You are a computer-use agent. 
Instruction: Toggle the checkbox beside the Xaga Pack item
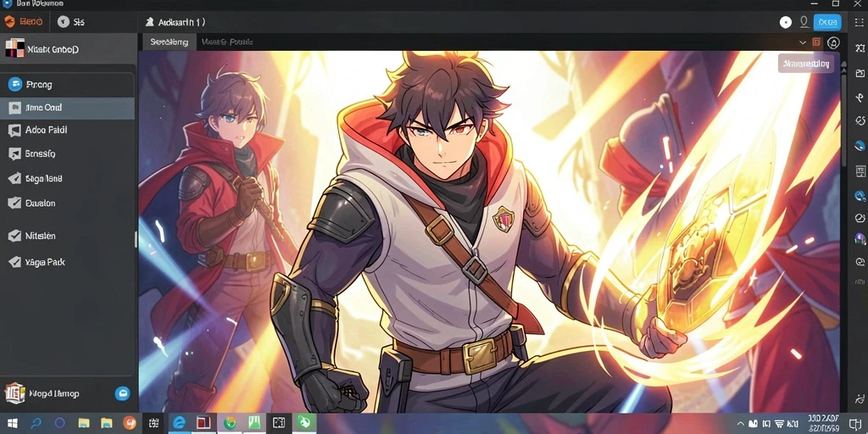15,262
